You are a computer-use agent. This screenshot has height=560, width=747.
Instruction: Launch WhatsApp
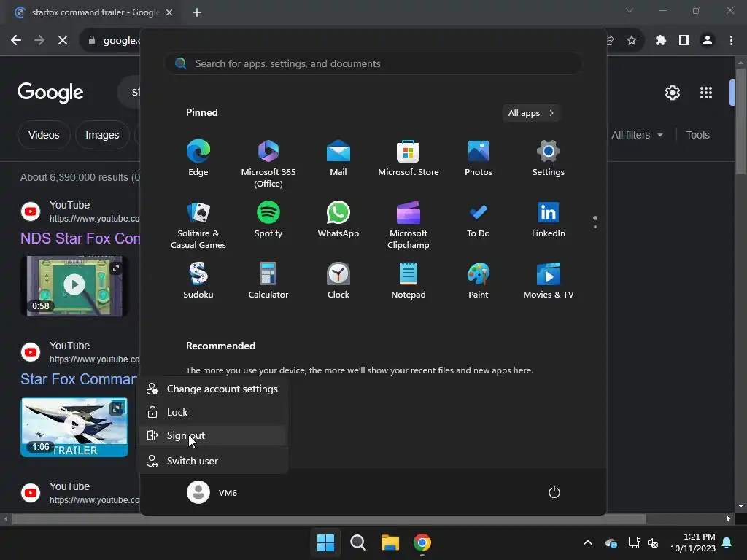(x=338, y=219)
